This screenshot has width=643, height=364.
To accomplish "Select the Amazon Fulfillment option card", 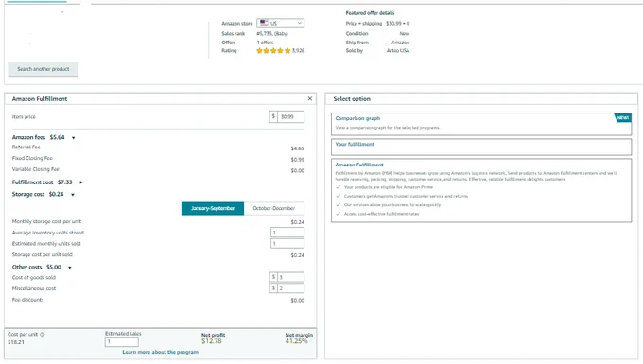I will click(481, 191).
